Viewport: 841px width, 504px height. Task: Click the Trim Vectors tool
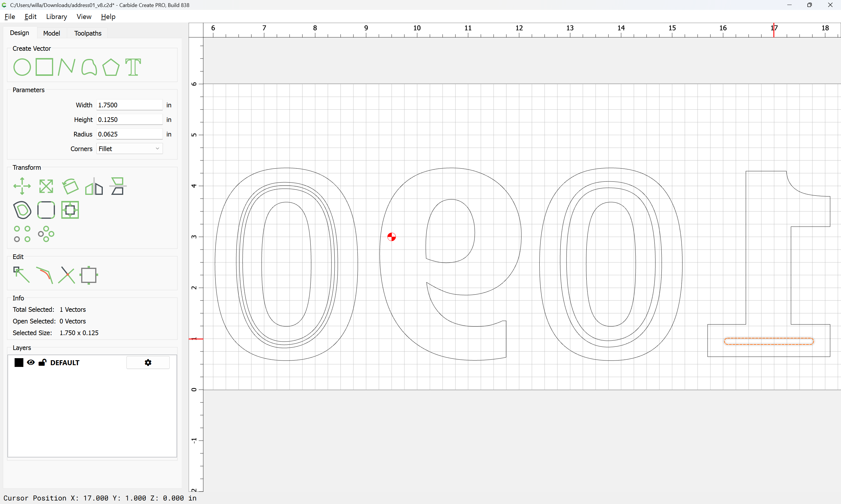point(67,275)
